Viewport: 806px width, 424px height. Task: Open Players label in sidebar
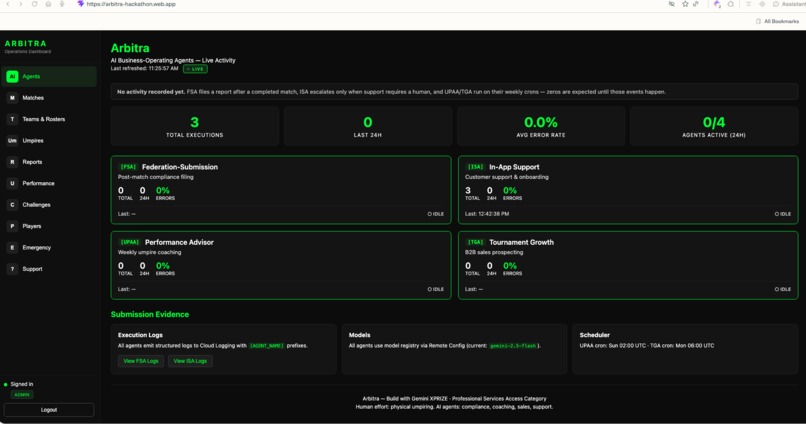(x=32, y=226)
